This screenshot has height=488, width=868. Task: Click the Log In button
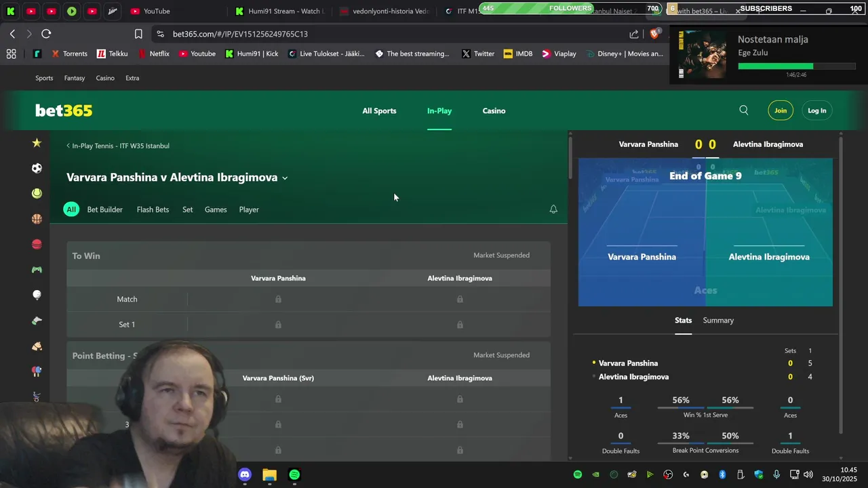point(817,110)
